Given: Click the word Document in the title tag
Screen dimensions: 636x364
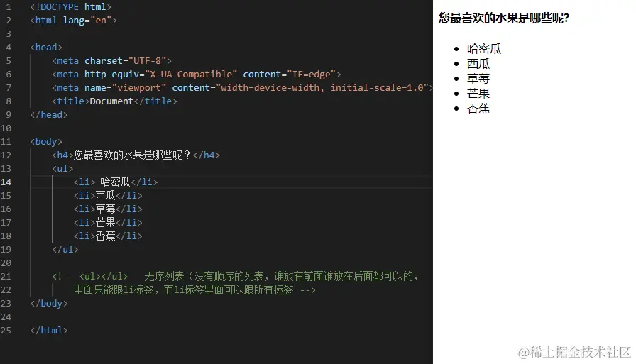Looking at the screenshot, I should tap(111, 101).
